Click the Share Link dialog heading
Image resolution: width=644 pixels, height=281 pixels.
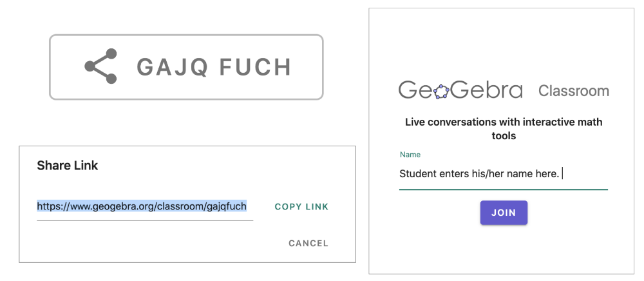pyautogui.click(x=68, y=166)
